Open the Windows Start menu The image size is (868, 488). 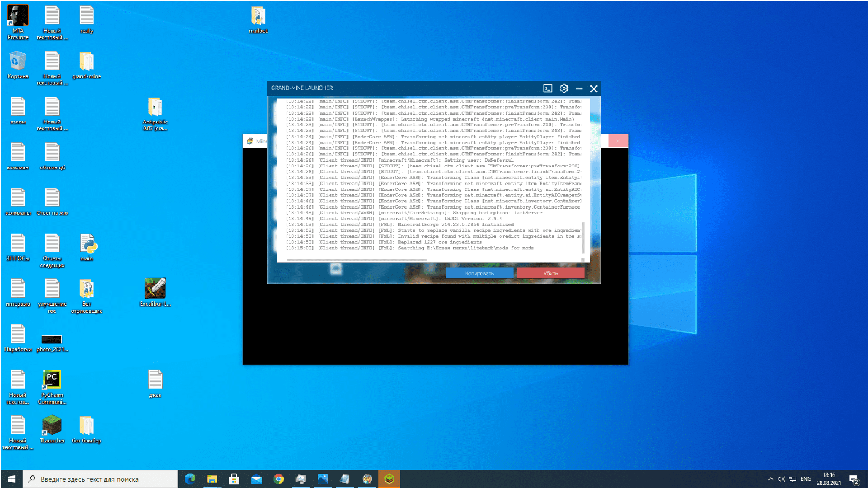pos(11,479)
